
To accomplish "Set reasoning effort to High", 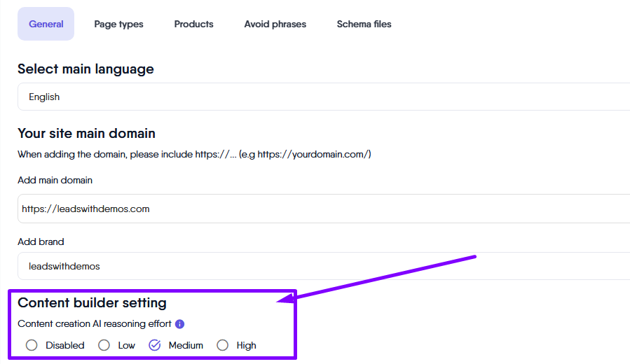I will 223,345.
